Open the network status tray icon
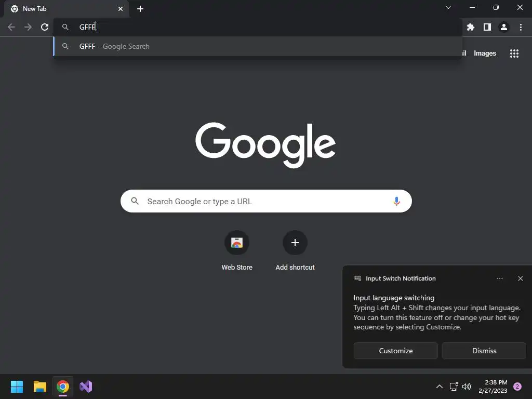The width and height of the screenshot is (532, 399). [454, 387]
